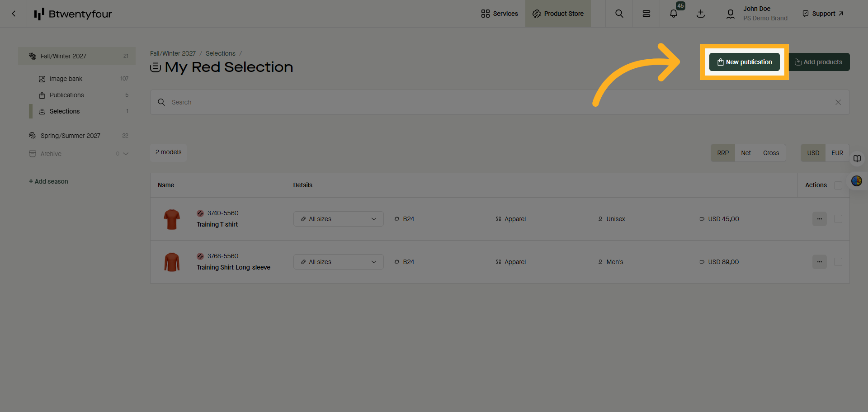Clear search with the X icon
The image size is (868, 412).
838,102
